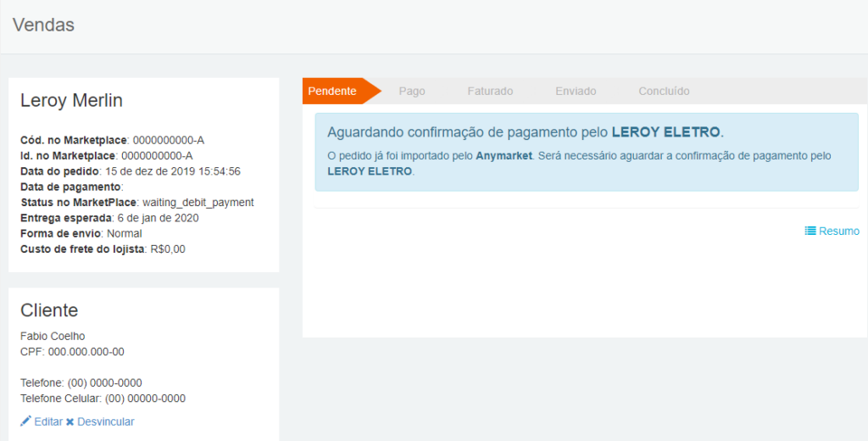
Task: Click the Custo de frete R$0,00 value
Action: [x=168, y=248]
